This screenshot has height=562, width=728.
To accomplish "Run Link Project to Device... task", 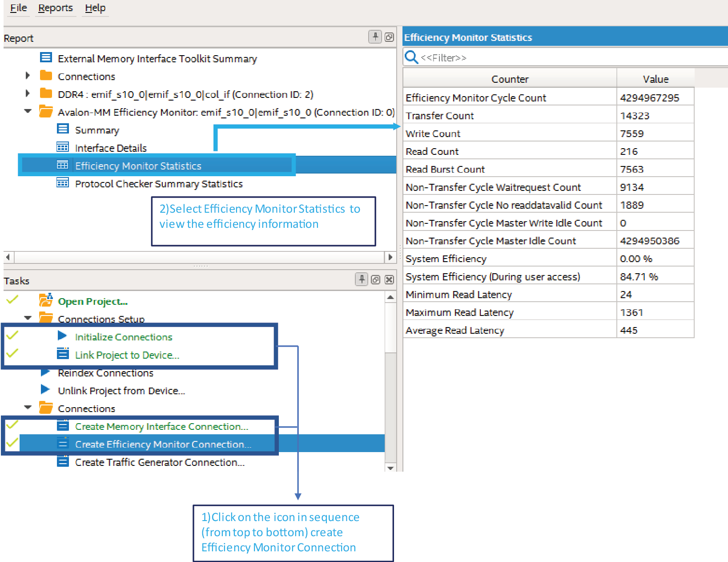I will click(127, 355).
